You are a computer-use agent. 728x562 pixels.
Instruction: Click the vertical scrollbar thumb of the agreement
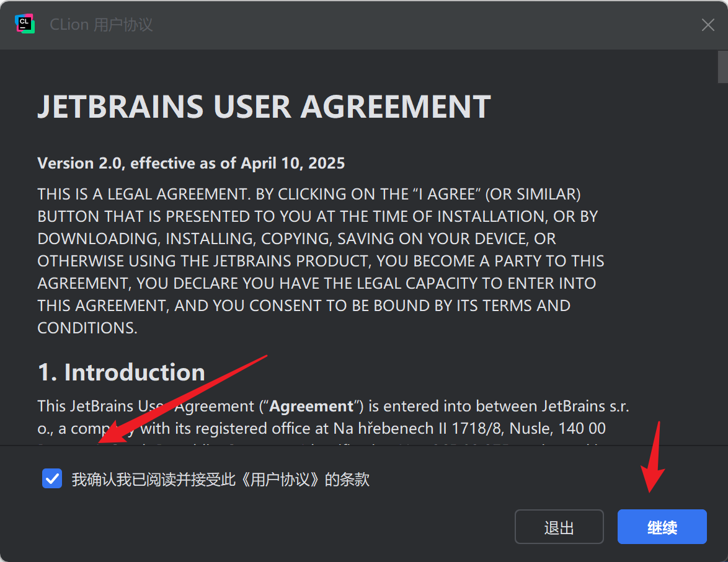[x=722, y=67]
